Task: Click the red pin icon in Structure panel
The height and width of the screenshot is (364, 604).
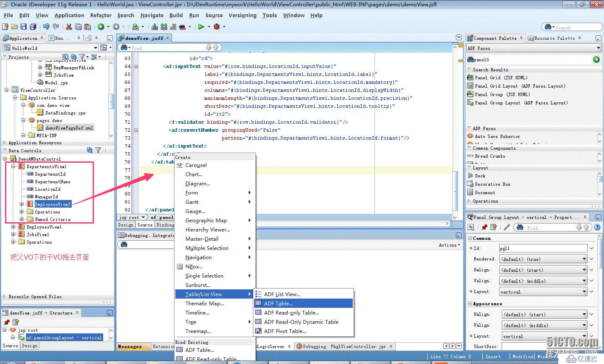Action: (6, 322)
